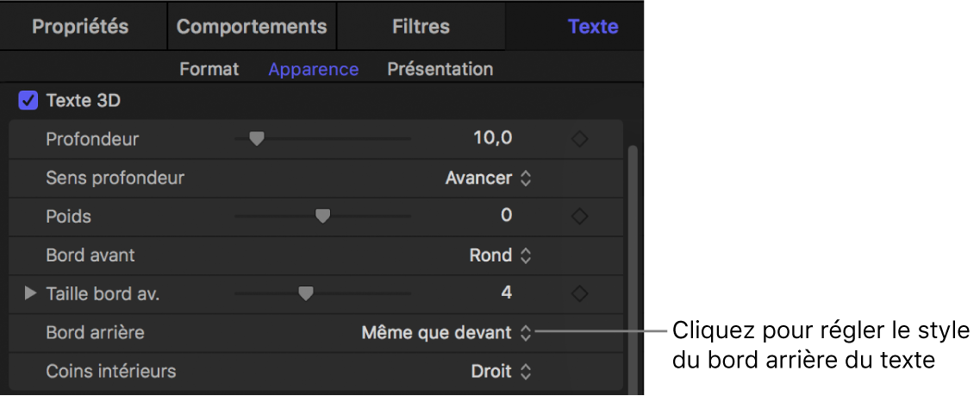980x396 pixels.
Task: Click the Poids slider handle
Action: (x=322, y=217)
